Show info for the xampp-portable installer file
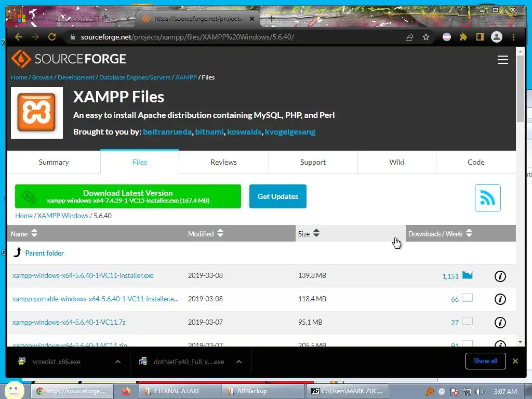This screenshot has width=532, height=399. 500,299
